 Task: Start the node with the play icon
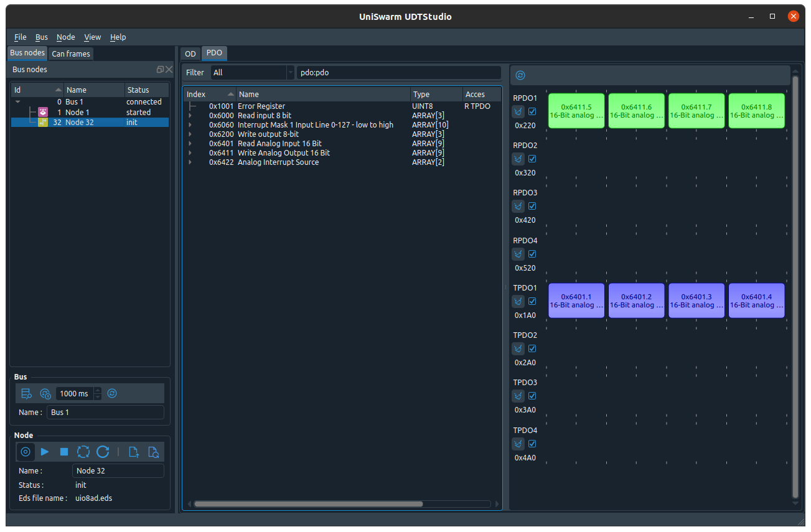pos(45,452)
